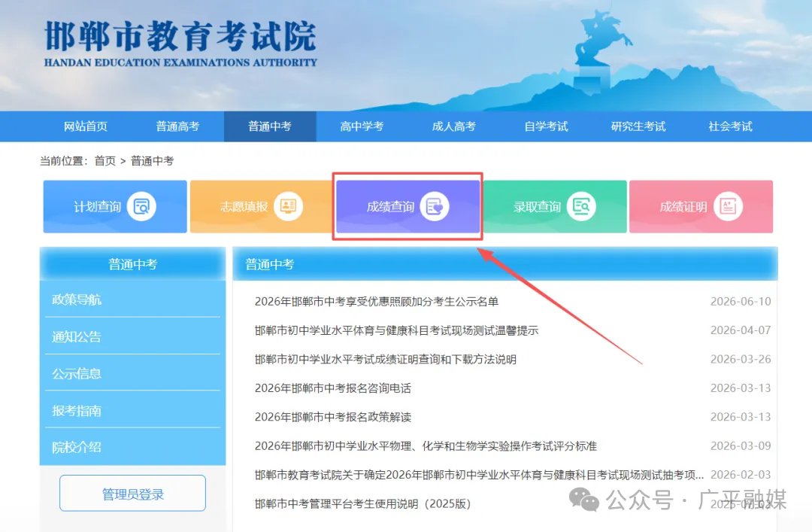Click the 录取查询 search icon
Screen dimensions: 812x532
pyautogui.click(x=581, y=206)
